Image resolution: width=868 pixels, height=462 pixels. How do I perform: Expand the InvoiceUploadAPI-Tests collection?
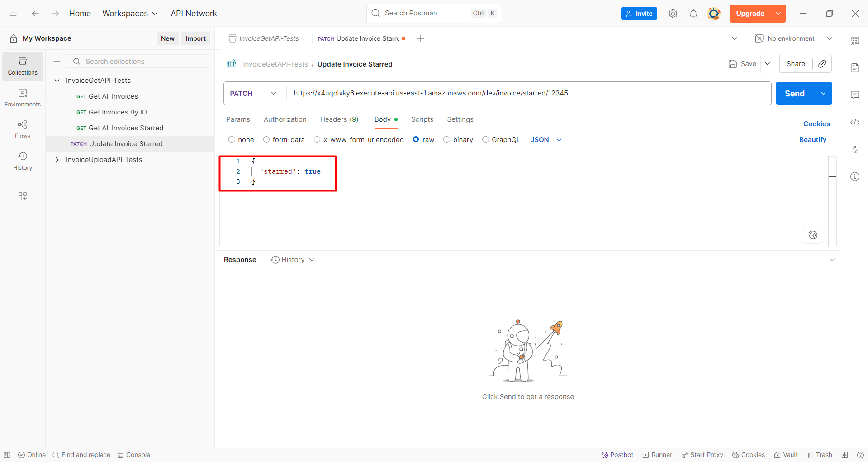57,159
